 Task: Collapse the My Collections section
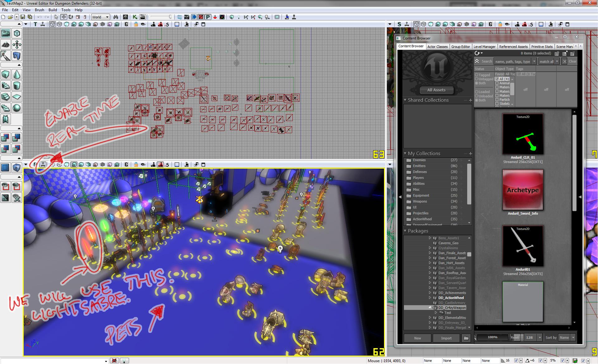pyautogui.click(x=405, y=154)
